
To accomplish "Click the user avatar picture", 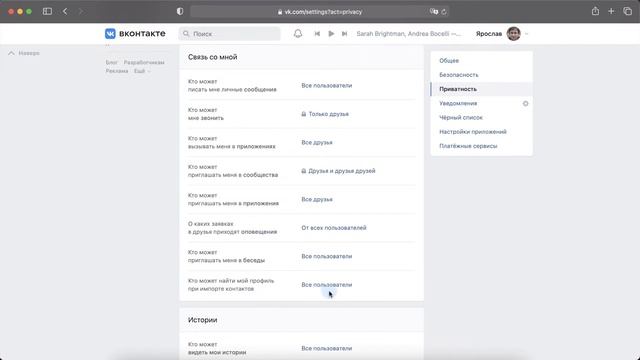I will pyautogui.click(x=513, y=33).
